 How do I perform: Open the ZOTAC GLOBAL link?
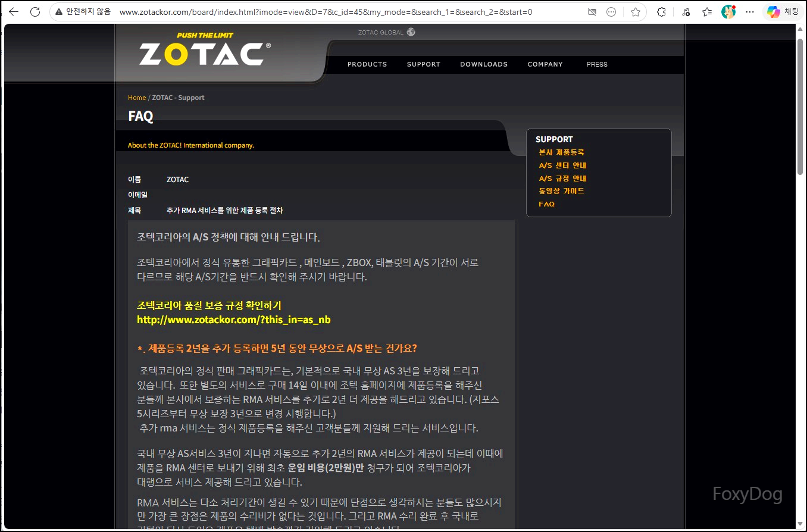(x=381, y=33)
